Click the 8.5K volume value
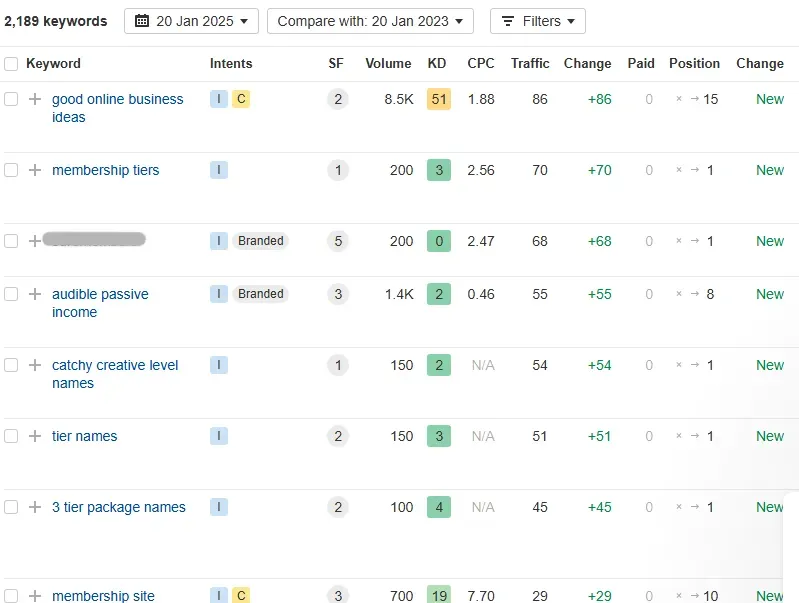799x603 pixels. tap(399, 99)
